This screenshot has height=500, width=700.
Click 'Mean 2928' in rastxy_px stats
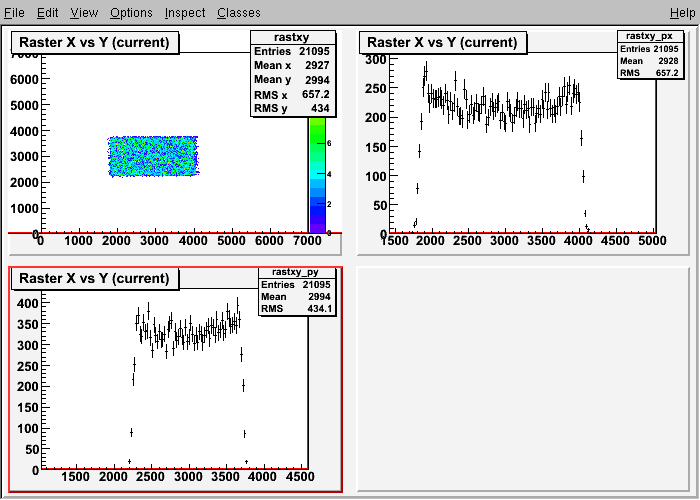(x=650, y=61)
